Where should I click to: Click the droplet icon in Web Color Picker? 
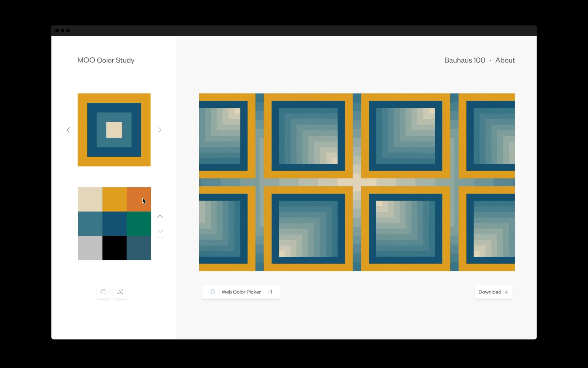point(213,292)
